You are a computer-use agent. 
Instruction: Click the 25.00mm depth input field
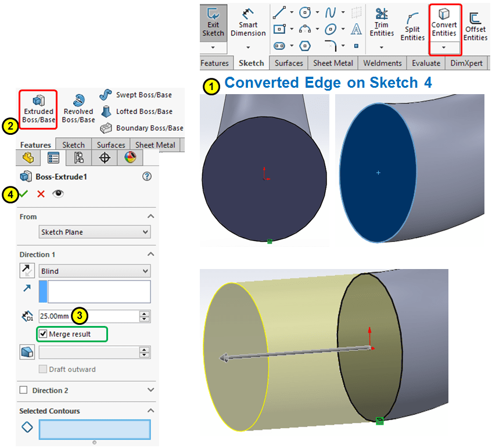click(x=88, y=316)
